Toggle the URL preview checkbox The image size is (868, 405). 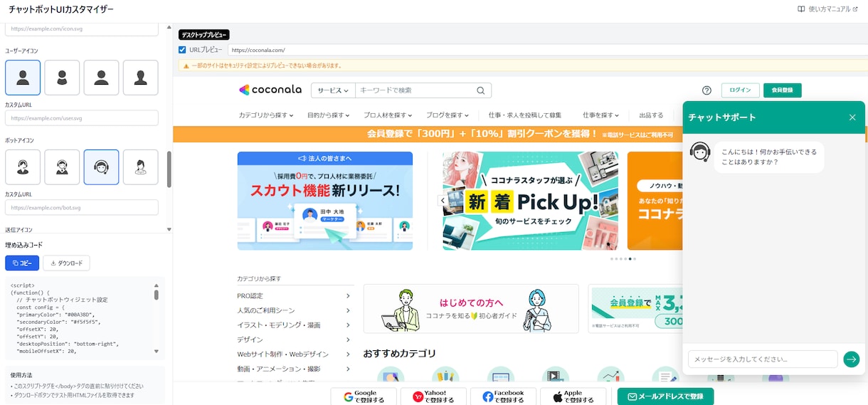coord(182,50)
